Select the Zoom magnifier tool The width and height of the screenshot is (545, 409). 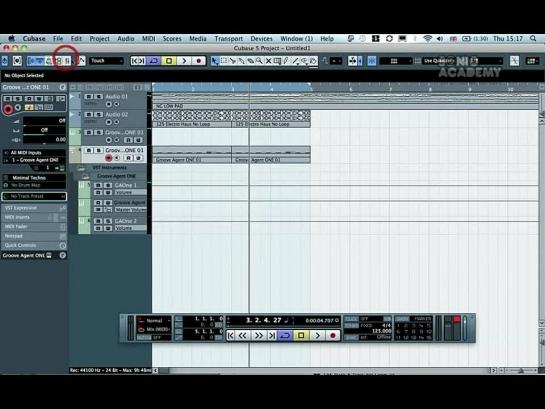coord(259,61)
